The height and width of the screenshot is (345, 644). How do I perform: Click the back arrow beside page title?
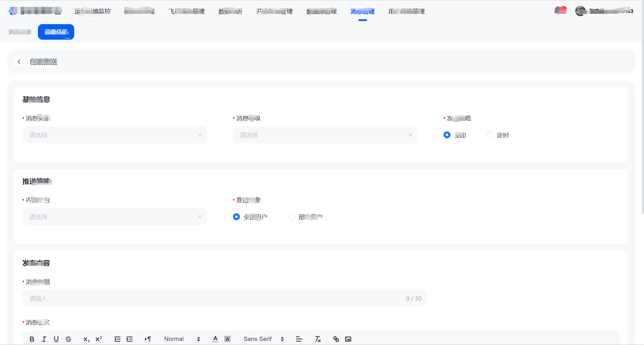(19, 62)
